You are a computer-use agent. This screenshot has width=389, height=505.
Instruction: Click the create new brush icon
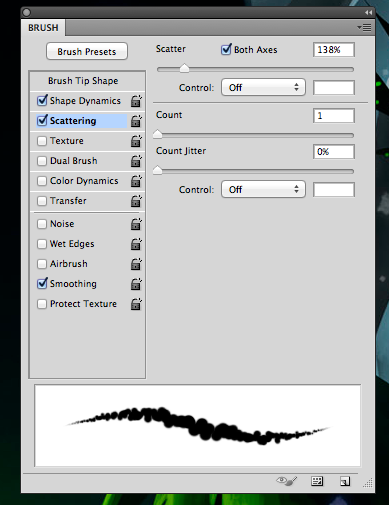click(x=345, y=481)
